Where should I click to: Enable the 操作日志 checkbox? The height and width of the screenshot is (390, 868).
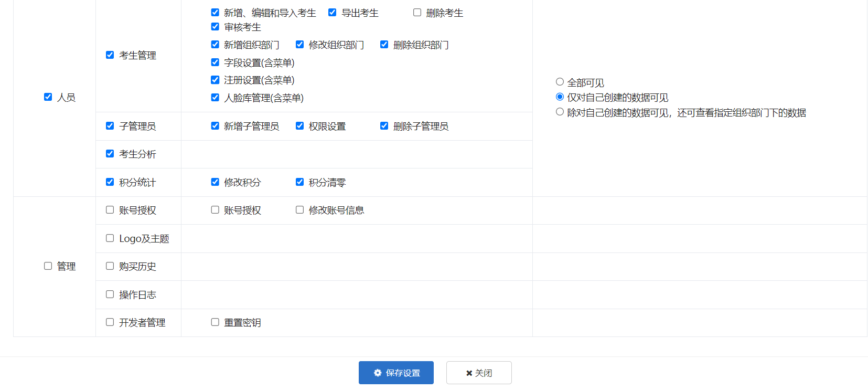[x=110, y=294]
